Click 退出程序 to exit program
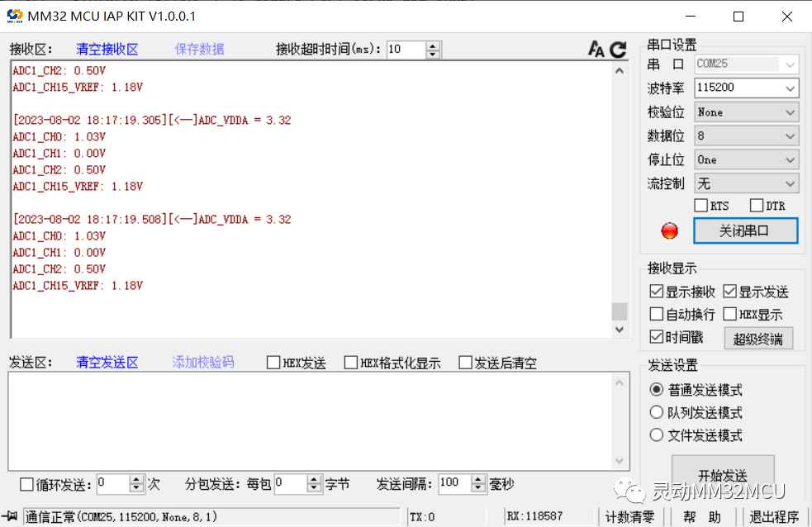Viewport: 812px width, 527px height. coord(774,516)
